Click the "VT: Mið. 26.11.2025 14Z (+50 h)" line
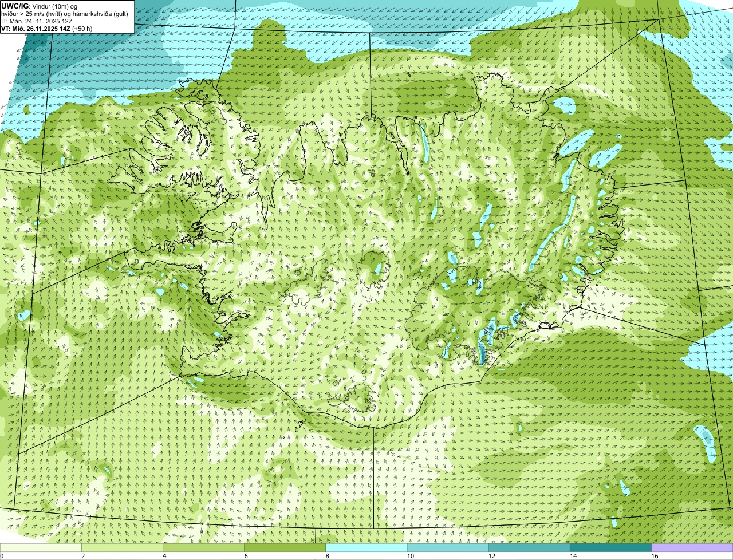 click(47, 29)
